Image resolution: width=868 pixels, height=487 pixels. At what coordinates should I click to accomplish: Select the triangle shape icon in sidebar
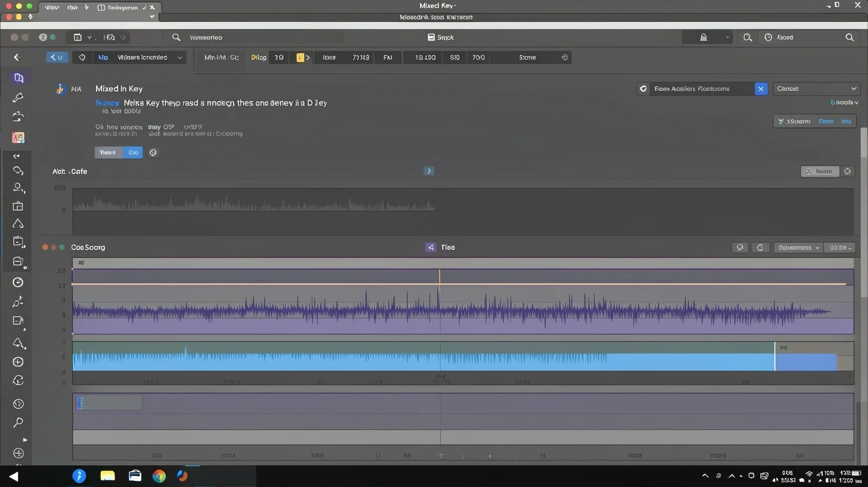18,224
